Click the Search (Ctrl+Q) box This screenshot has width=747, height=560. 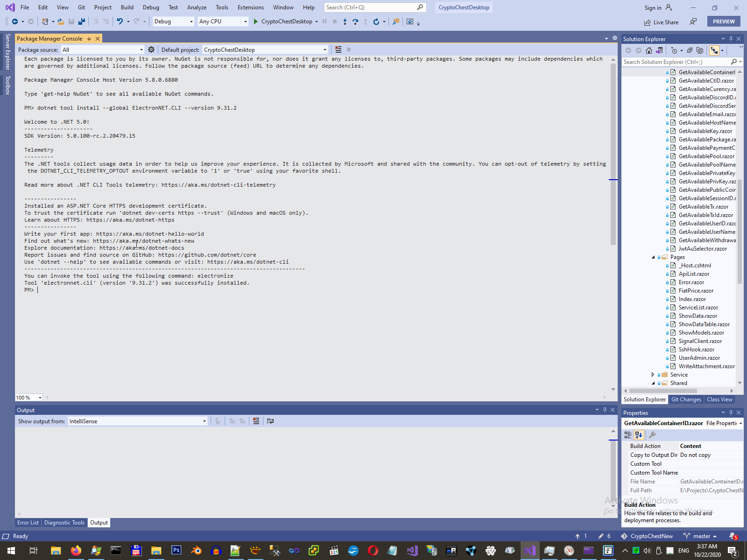point(375,7)
